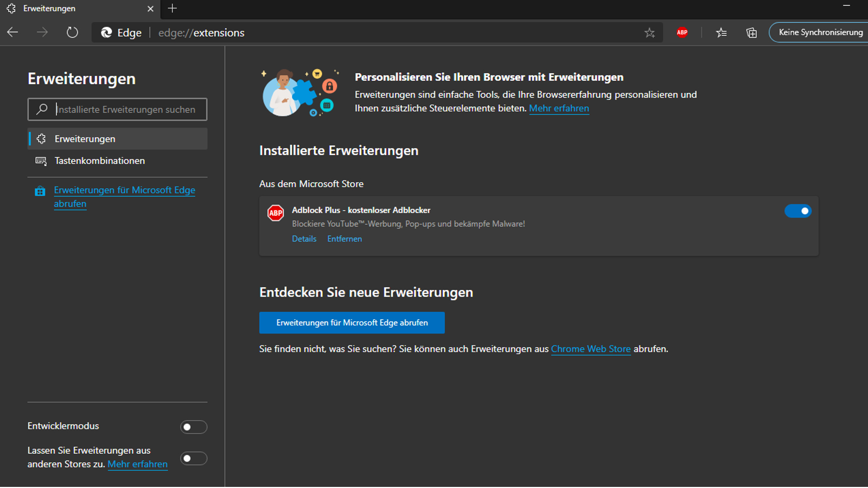The width and height of the screenshot is (868, 488).
Task: Open Mehr erfahren link in header banner
Action: coord(559,108)
